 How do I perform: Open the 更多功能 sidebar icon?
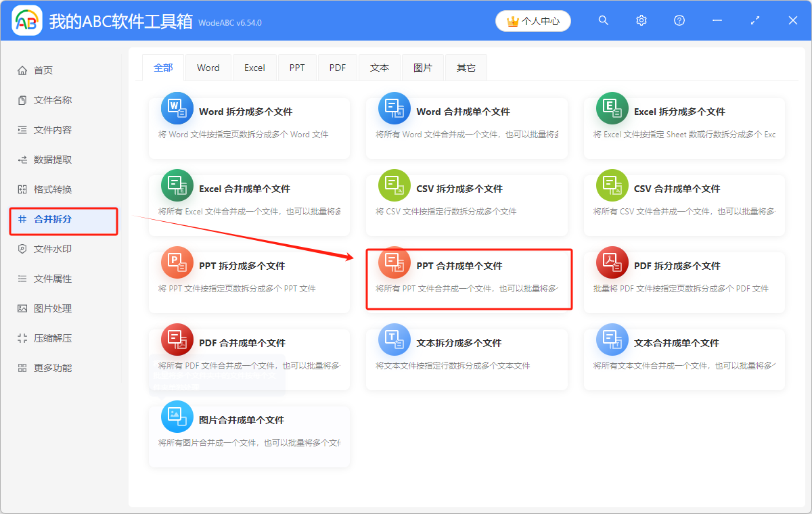(x=21, y=367)
